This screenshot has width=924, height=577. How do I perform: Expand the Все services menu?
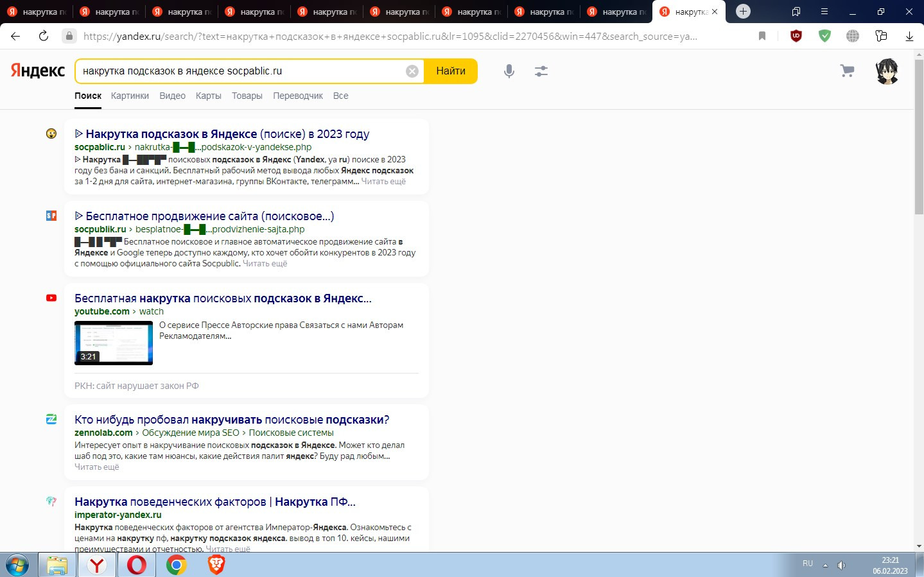(341, 96)
